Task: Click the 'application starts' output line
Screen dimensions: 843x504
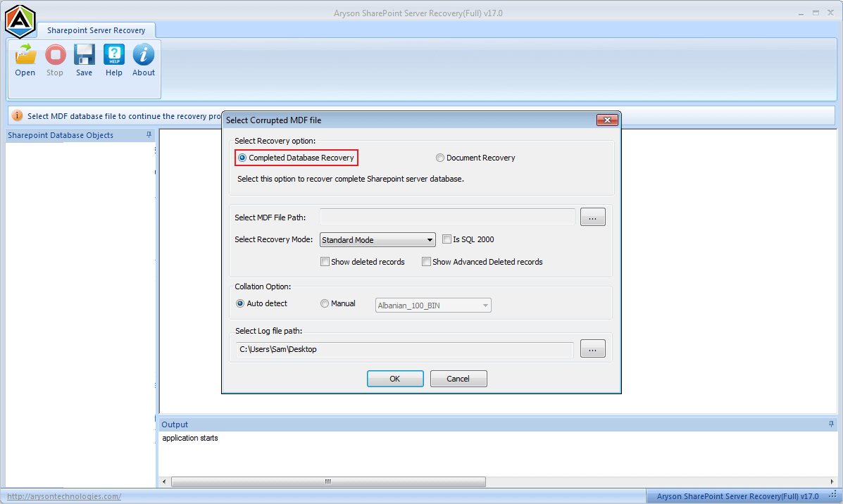Action: [x=189, y=438]
